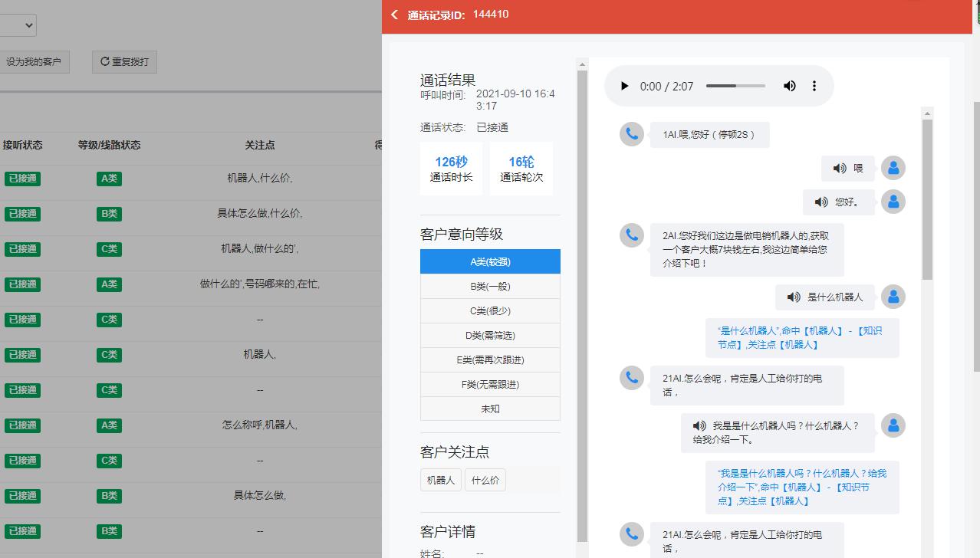980x558 pixels.
Task: Click the 重复拨打 button
Action: 124,61
